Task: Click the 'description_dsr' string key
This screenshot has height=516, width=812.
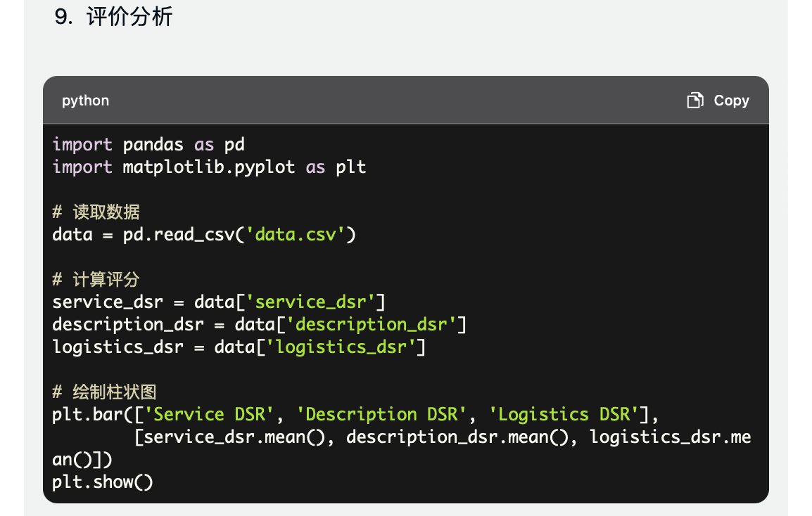Action: pyautogui.click(x=372, y=325)
